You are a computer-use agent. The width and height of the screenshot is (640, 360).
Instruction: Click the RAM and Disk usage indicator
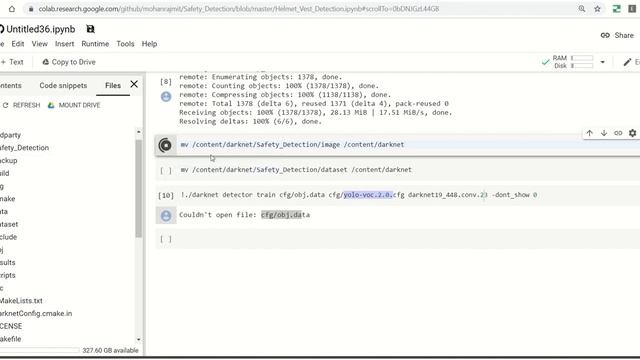pyautogui.click(x=573, y=62)
